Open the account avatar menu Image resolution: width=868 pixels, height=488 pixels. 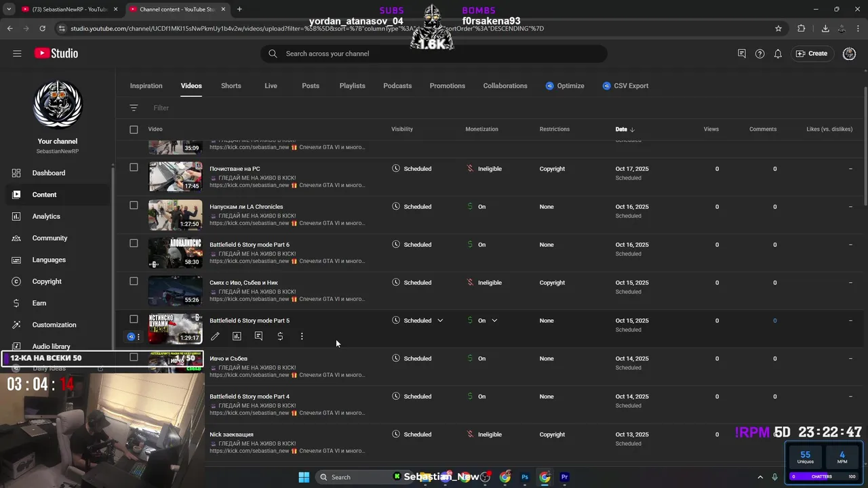click(x=849, y=54)
